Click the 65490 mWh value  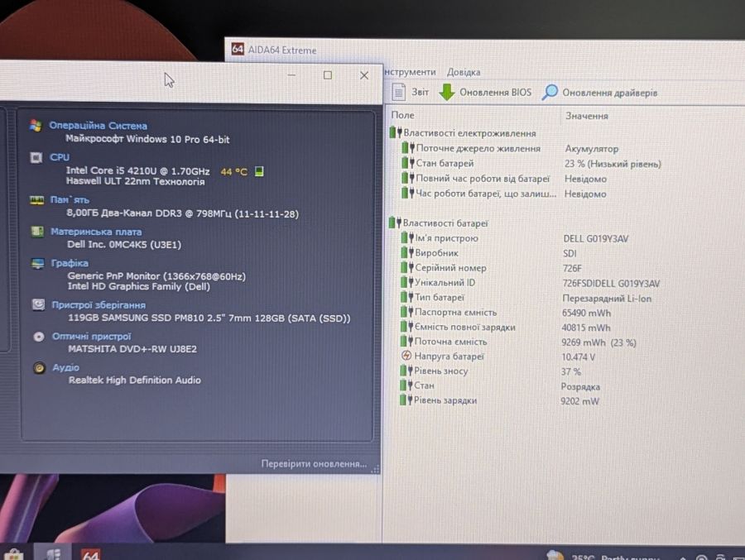(586, 313)
